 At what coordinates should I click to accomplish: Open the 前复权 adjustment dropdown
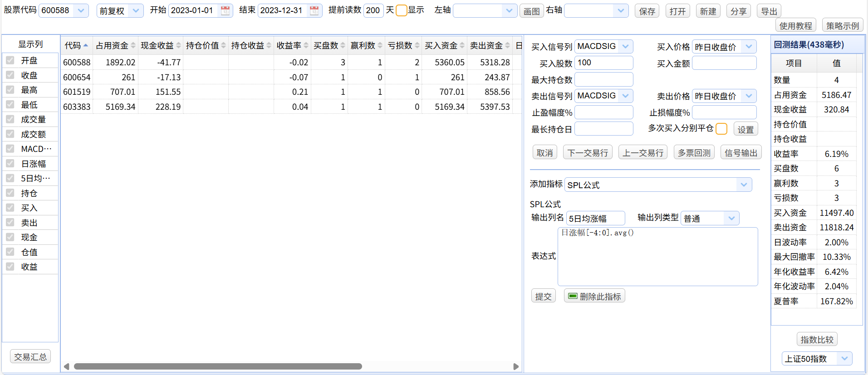point(135,10)
